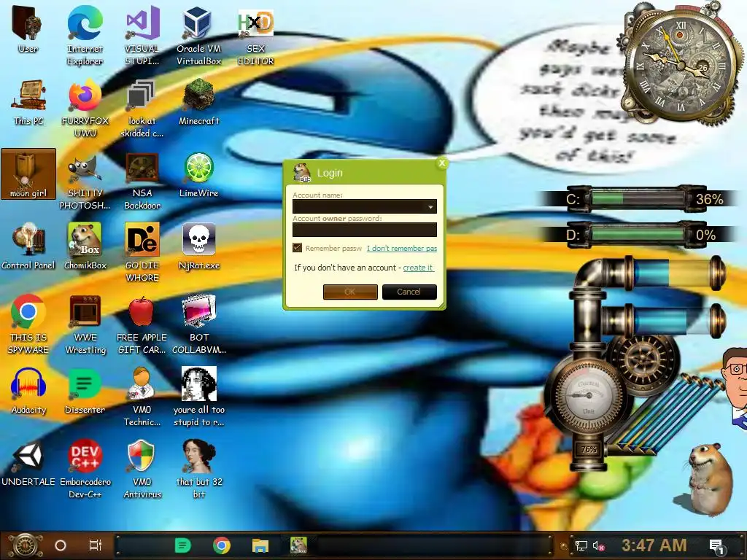
Task: Open the HxD SEX EDITOR icon
Action: [256, 36]
